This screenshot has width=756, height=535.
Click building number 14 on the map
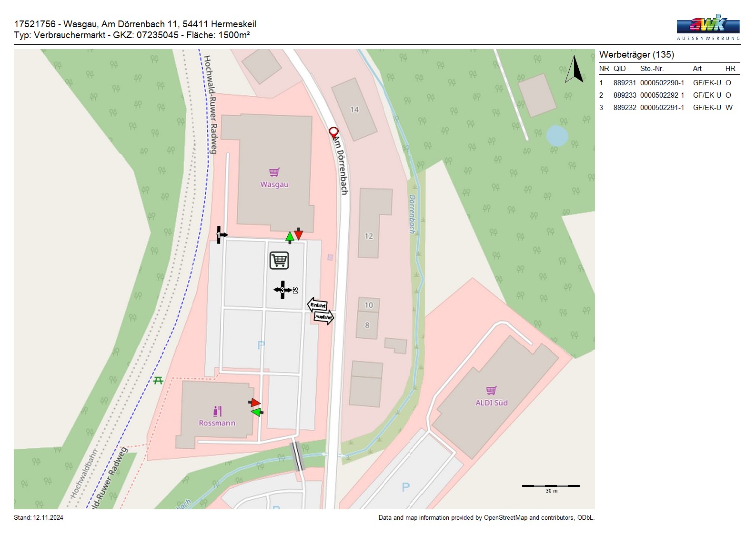(x=354, y=110)
